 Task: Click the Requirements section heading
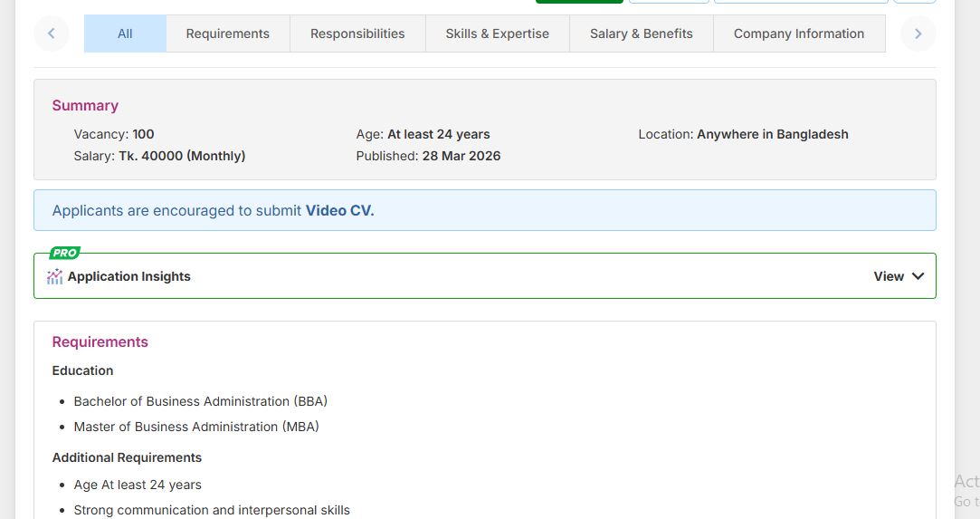tap(100, 341)
